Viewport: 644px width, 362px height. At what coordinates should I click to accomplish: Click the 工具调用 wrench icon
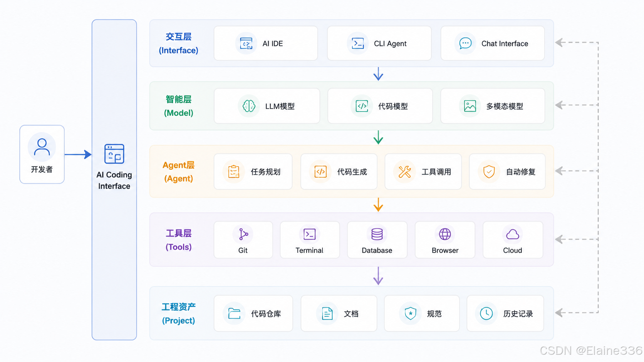404,172
